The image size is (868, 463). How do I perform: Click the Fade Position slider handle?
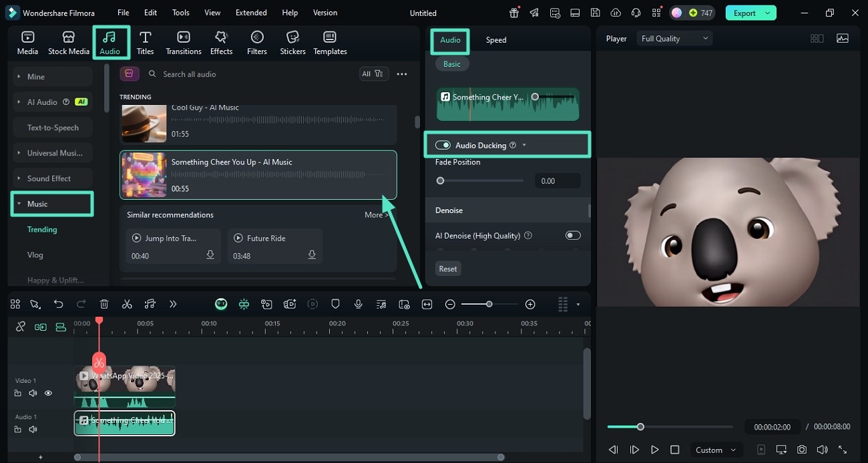click(440, 181)
